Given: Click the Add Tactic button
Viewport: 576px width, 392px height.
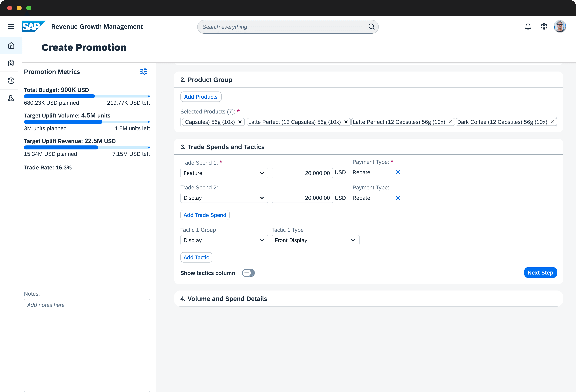Looking at the screenshot, I should click(196, 257).
